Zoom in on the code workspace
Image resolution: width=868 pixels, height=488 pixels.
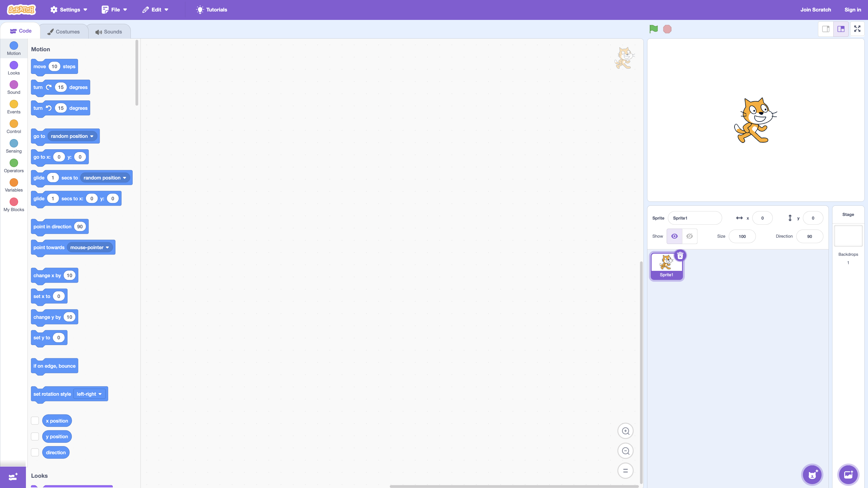[625, 431]
